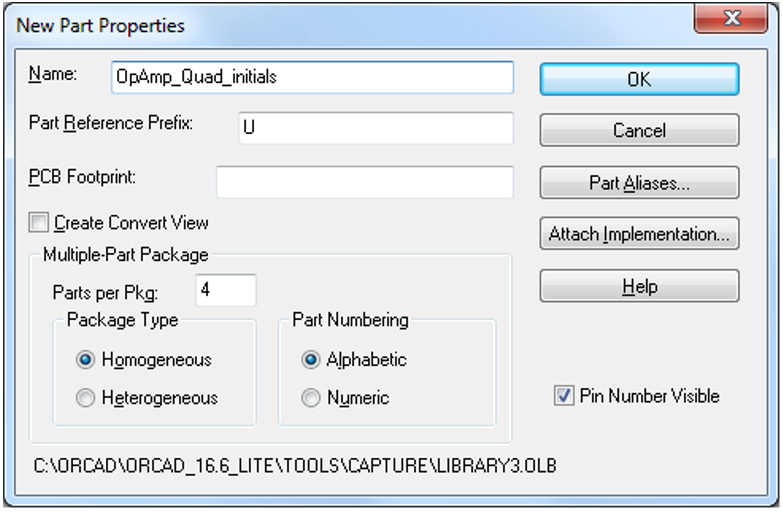
Task: Enable the Create Convert View checkbox
Action: [x=39, y=223]
